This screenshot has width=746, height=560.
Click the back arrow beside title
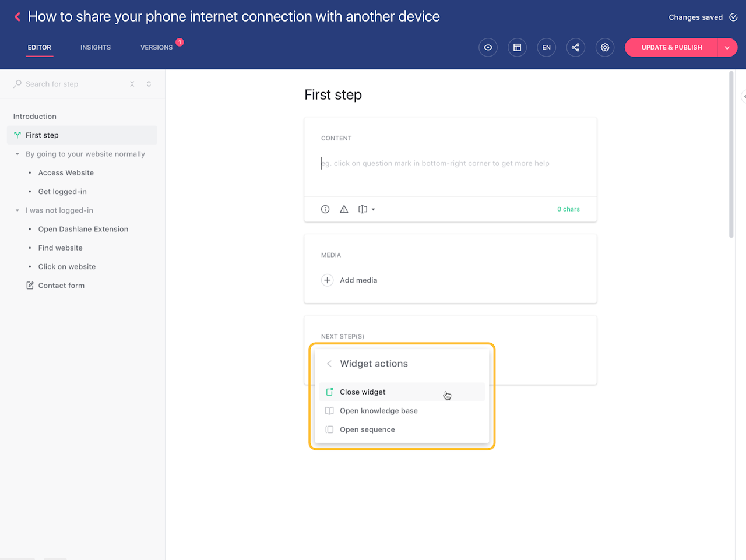17,17
